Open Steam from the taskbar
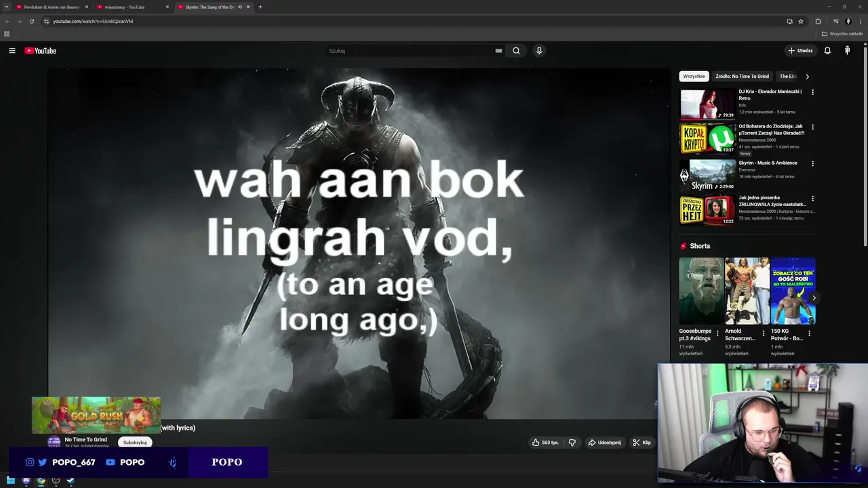Viewport: 868px width, 488px height. (71, 481)
